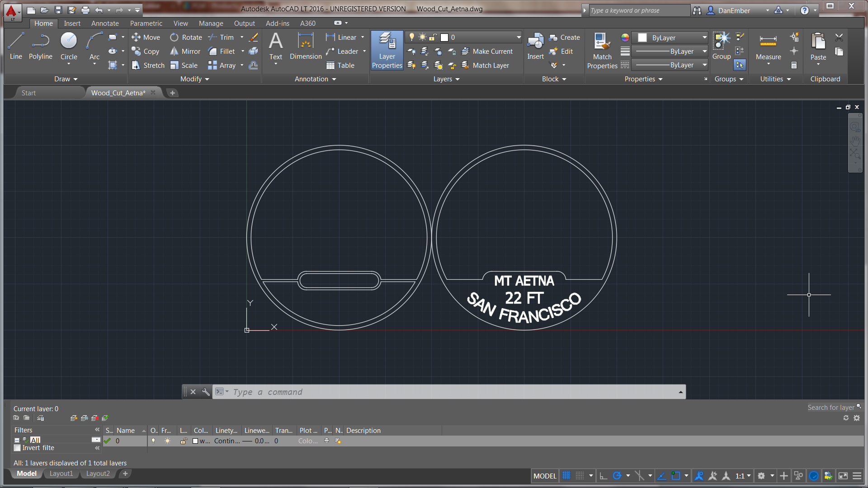Expand the Draw panel
The image size is (868, 488).
coord(66,79)
